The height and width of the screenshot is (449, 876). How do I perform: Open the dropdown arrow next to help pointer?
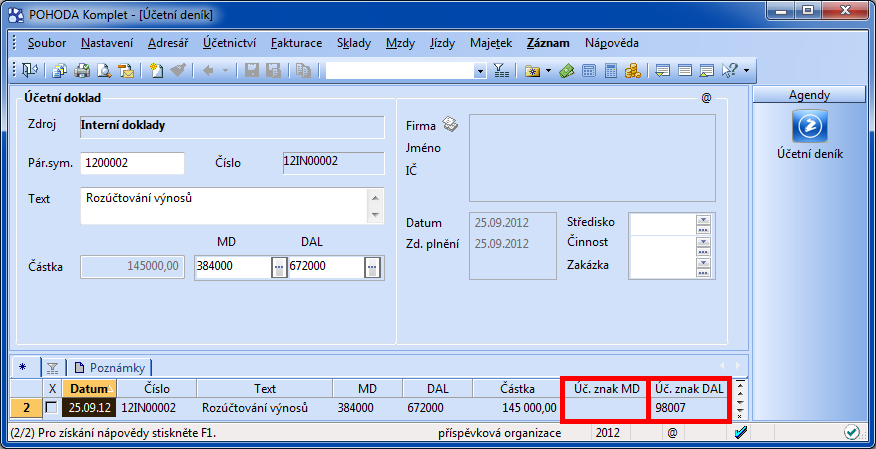746,71
